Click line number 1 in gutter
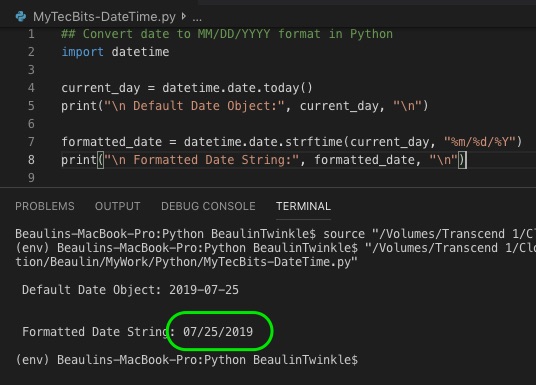This screenshot has height=385, width=536. pyautogui.click(x=31, y=34)
